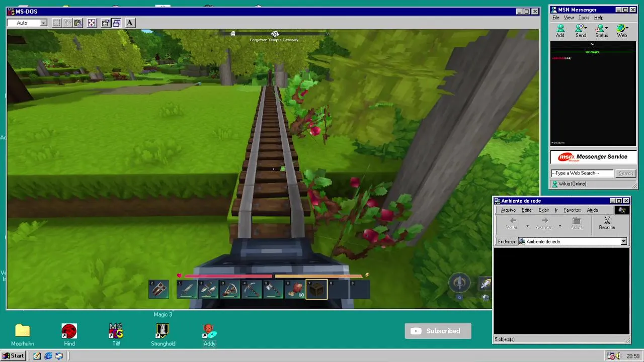This screenshot has height=362, width=644.
Task: Select empty hotbar slot 8
Action: point(338,290)
